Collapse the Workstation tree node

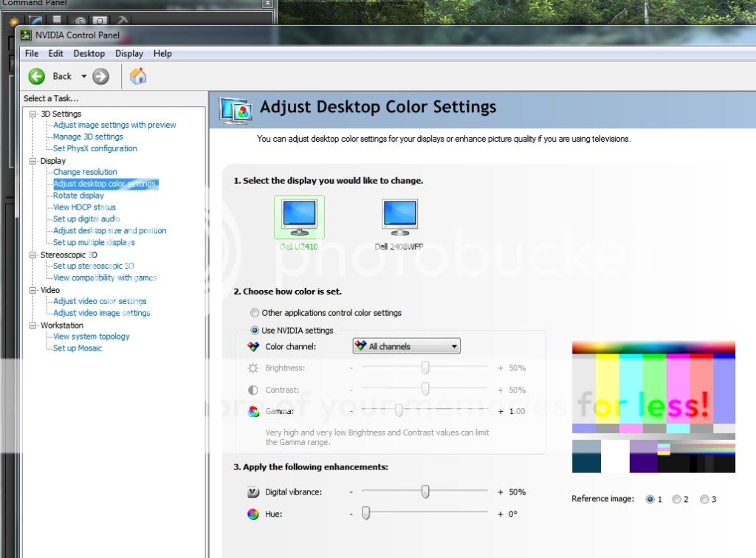(x=33, y=325)
